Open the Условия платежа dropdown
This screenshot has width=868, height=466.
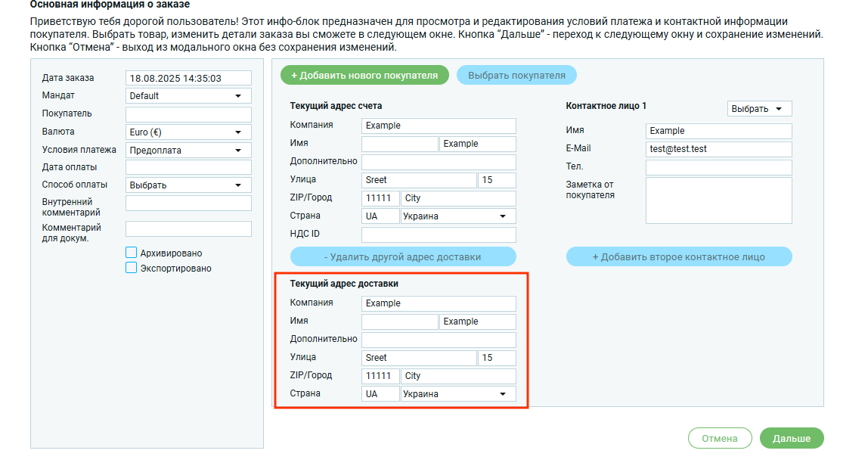coord(188,151)
